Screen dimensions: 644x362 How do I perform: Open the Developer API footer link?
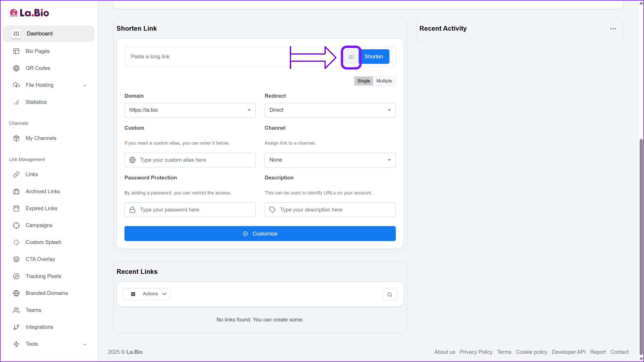tap(568, 352)
